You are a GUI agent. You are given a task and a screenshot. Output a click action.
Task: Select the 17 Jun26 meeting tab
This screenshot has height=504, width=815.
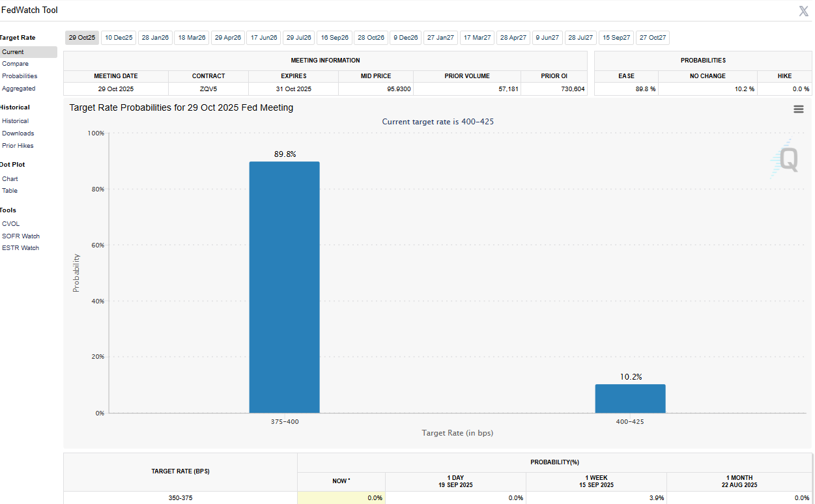coord(264,38)
